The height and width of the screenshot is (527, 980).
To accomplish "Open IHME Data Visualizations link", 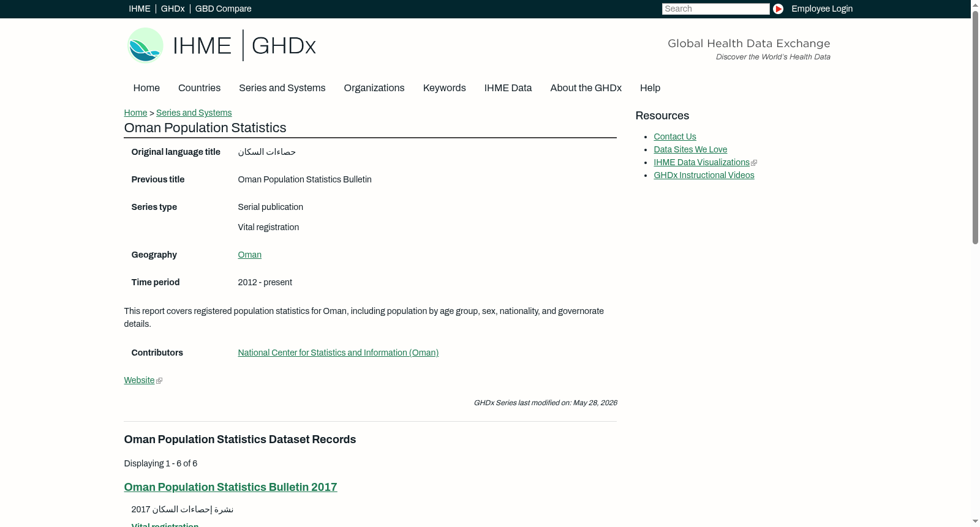I will 701,162.
